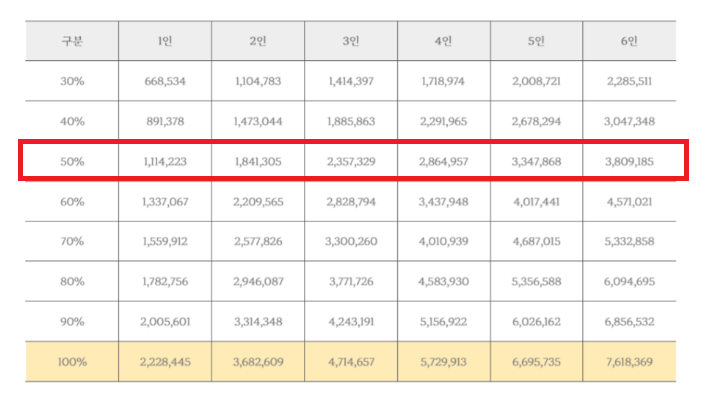Click the value 668,534

pyautogui.click(x=165, y=81)
